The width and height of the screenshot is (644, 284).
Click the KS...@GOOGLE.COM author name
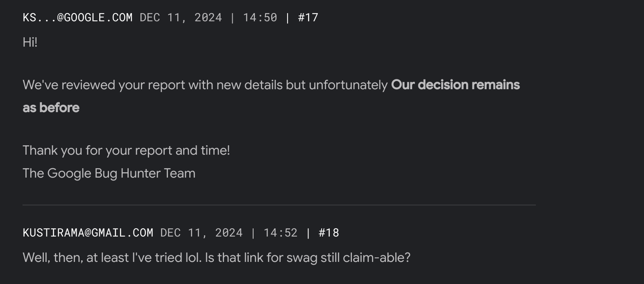tap(77, 18)
